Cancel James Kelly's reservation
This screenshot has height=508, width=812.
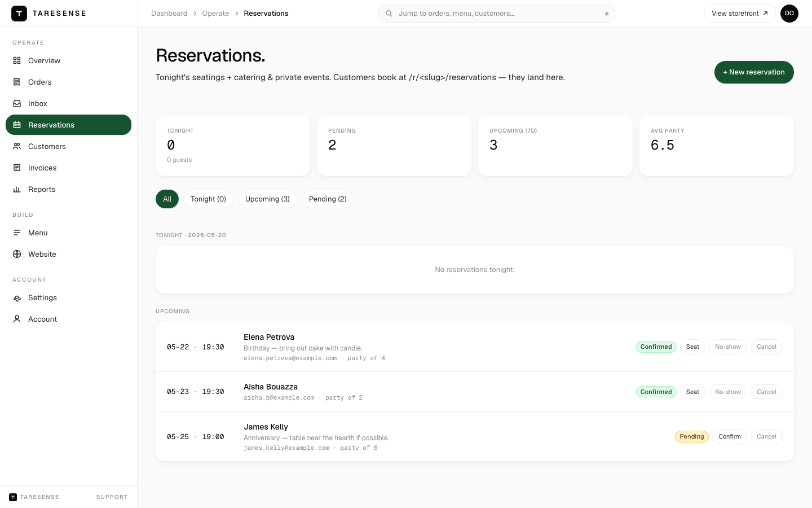(766, 436)
